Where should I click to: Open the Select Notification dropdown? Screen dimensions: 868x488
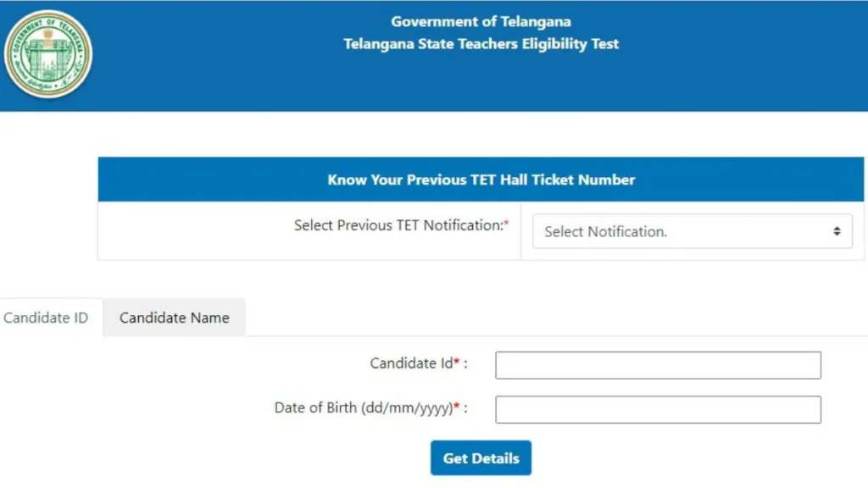(692, 231)
